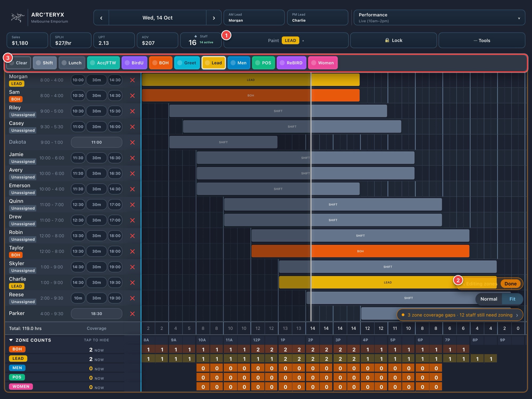Select the Lunch paint option
Image resolution: width=532 pixels, height=399 pixels.
pos(72,63)
